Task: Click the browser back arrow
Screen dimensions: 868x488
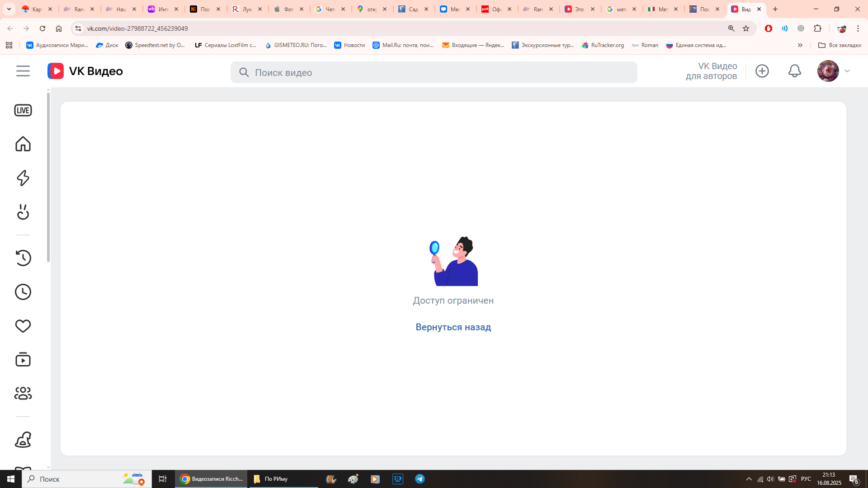Action: point(10,28)
